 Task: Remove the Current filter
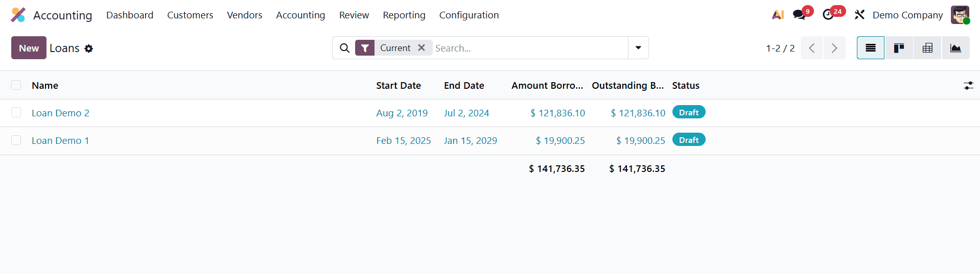click(422, 47)
